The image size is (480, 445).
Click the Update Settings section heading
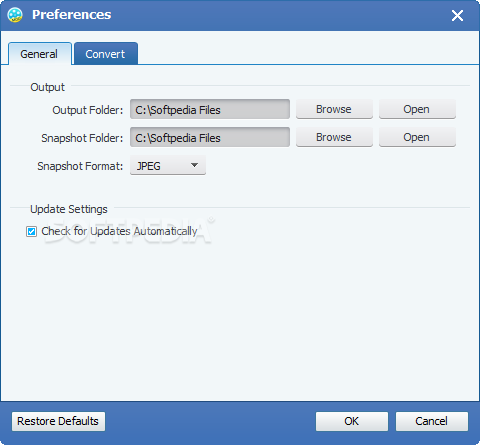click(x=69, y=209)
